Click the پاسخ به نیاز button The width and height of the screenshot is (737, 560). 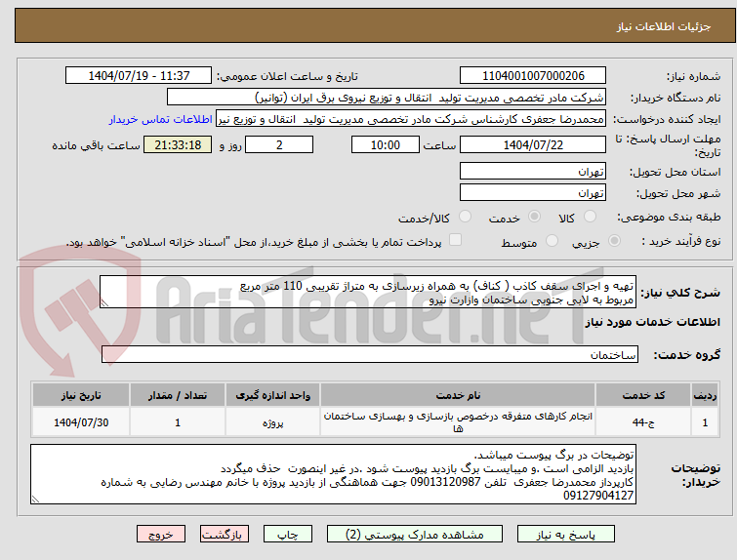565,535
